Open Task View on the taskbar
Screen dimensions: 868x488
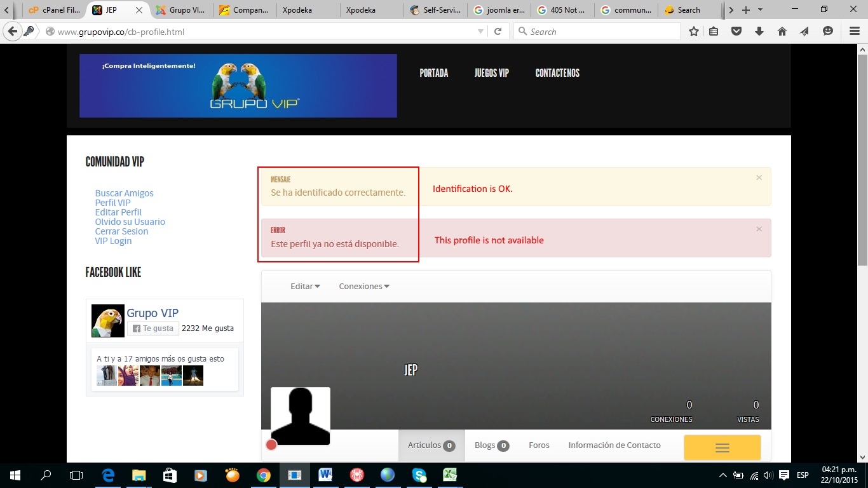pos(76,475)
